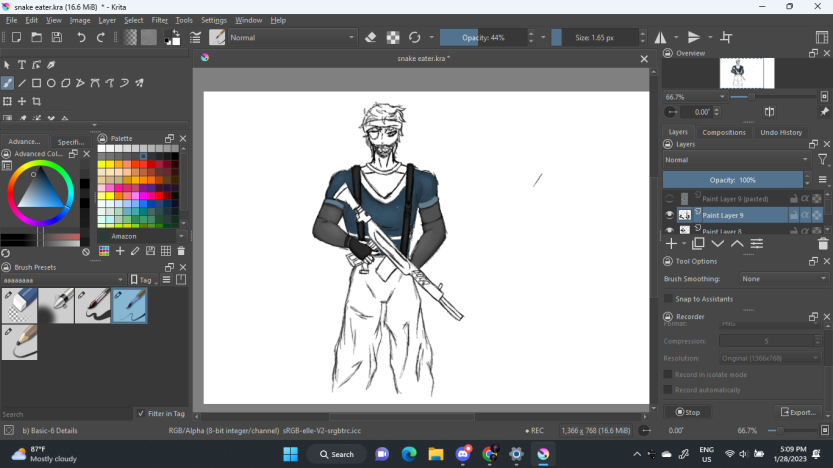Switch to the Compositions tab
Image resolution: width=833 pixels, height=468 pixels.
(724, 132)
